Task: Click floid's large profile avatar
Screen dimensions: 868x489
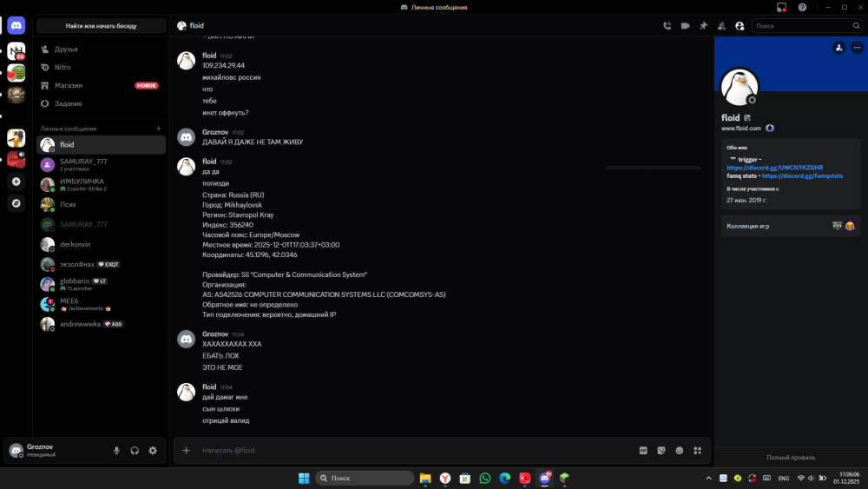Action: [x=739, y=87]
